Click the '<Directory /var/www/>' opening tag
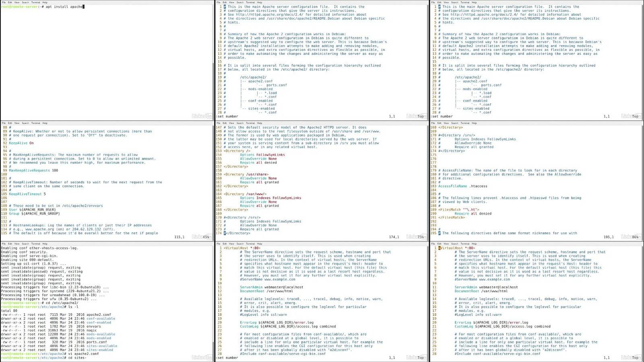Screen dimensions: 644x362 click(x=245, y=194)
